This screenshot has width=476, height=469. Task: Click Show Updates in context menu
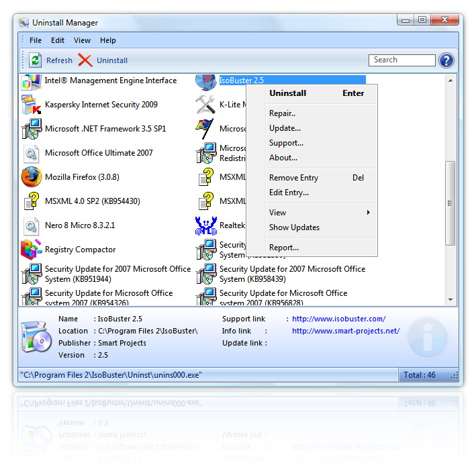(x=294, y=227)
